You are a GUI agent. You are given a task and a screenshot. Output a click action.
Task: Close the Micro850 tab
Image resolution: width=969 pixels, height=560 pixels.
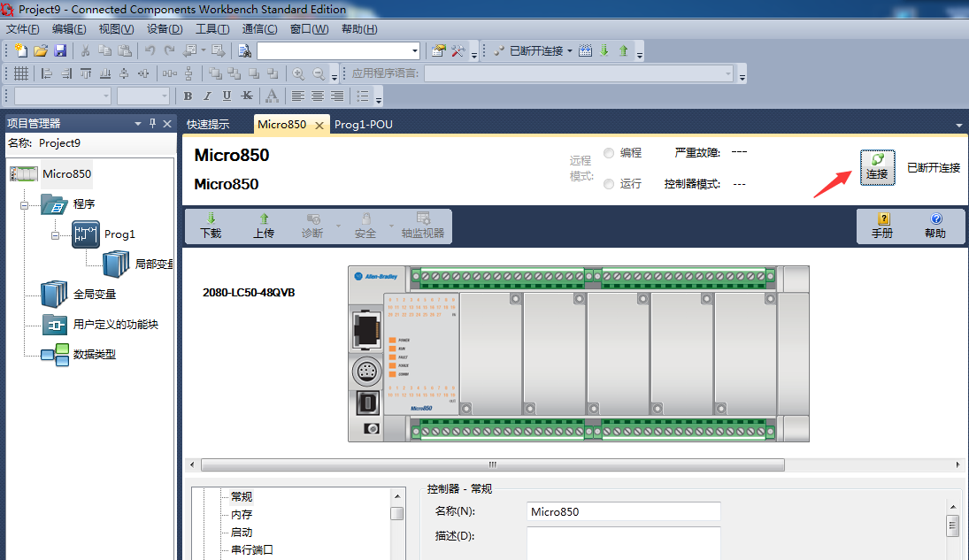[319, 126]
